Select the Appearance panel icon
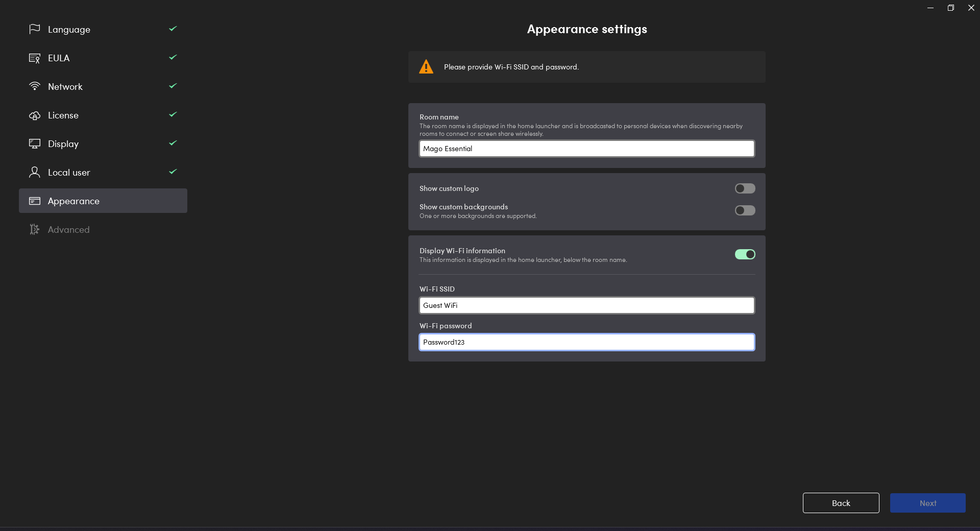 pyautogui.click(x=34, y=201)
